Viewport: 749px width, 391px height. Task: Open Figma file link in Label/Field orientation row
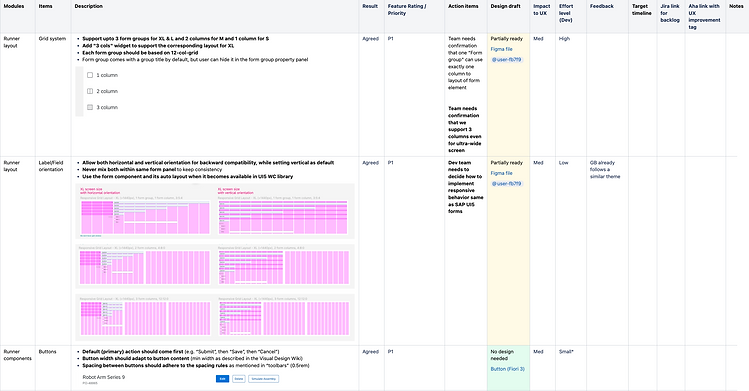(x=502, y=173)
